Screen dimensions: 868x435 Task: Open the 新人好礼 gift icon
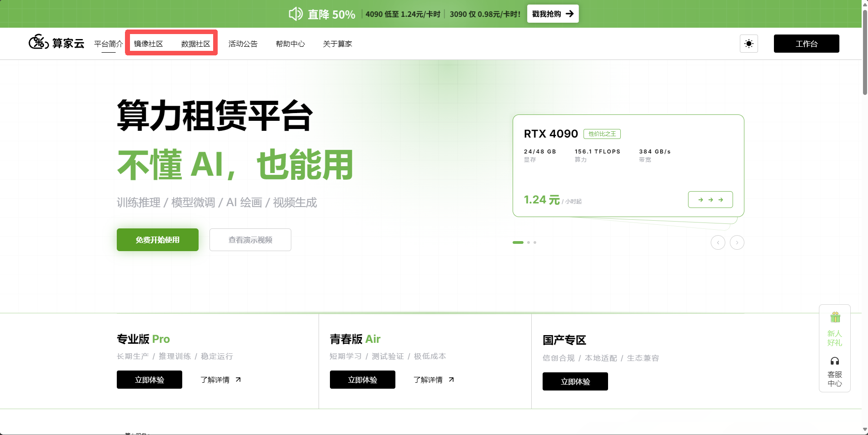[835, 317]
